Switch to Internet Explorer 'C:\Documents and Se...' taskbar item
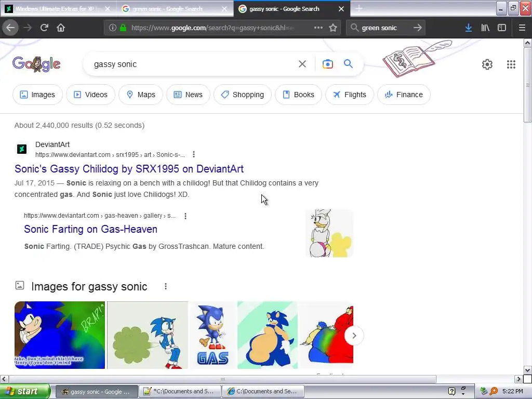The image size is (532, 399). click(263, 392)
